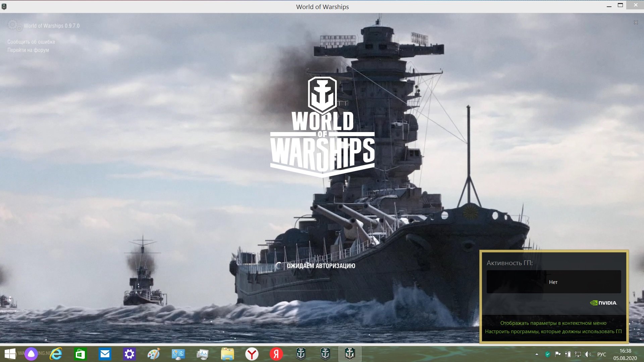
Task: Open red Yandex 'Я' taskbar icon
Action: pos(276,354)
